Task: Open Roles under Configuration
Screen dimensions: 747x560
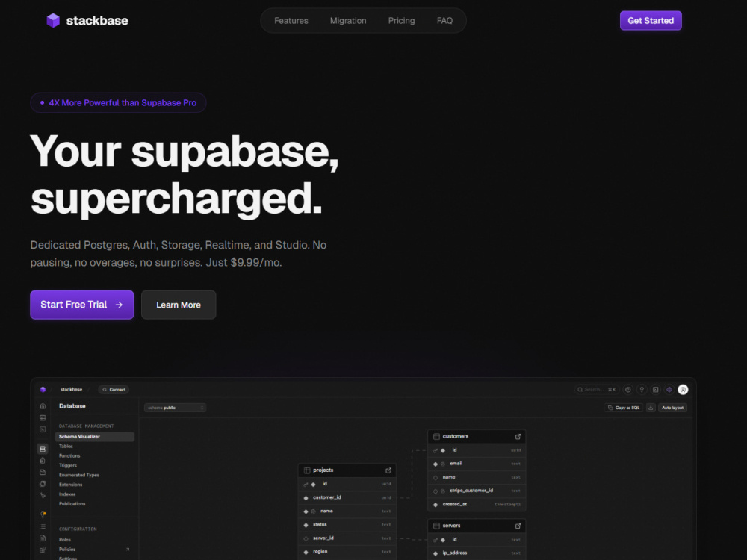Action: point(65,540)
